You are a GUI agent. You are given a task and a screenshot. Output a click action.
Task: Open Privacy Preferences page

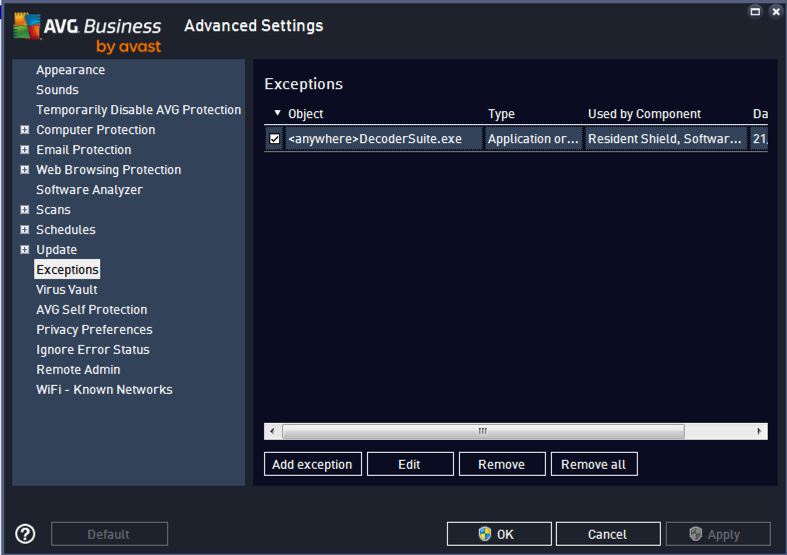click(94, 330)
